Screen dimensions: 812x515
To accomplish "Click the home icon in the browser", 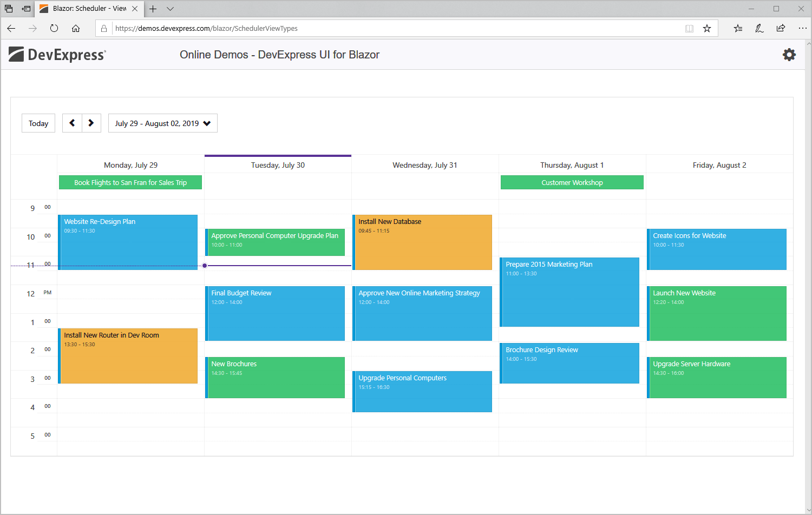I will click(x=75, y=28).
